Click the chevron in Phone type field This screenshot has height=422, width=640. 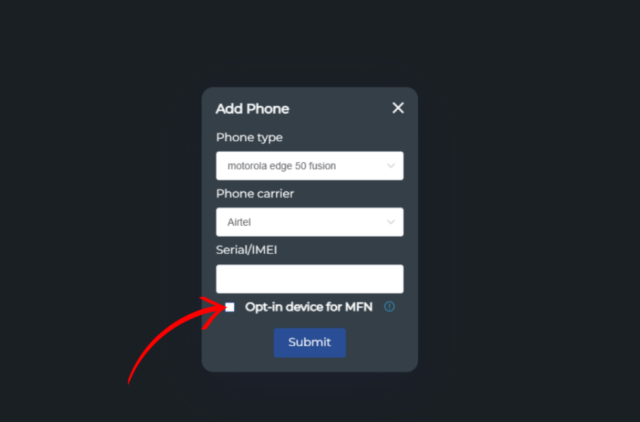391,166
